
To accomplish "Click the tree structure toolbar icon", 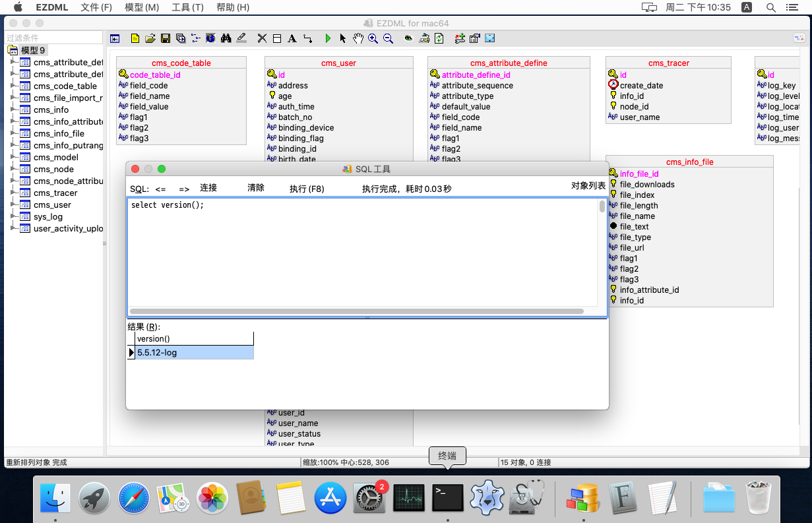I will (x=196, y=39).
